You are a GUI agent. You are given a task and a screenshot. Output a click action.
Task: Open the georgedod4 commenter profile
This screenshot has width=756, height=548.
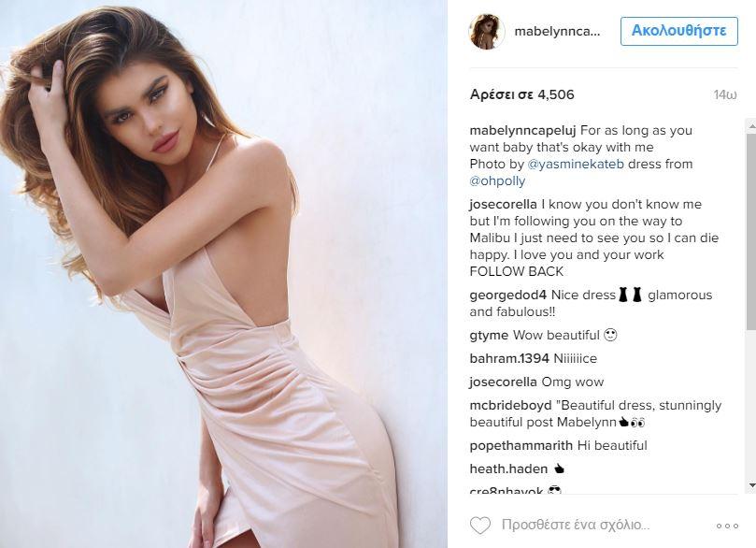507,295
